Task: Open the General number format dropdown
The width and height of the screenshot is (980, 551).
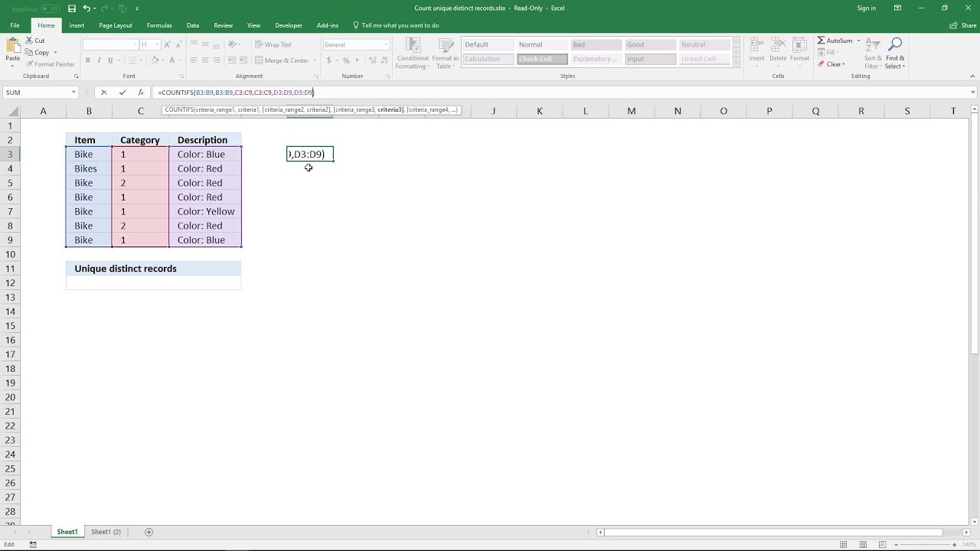Action: point(385,44)
